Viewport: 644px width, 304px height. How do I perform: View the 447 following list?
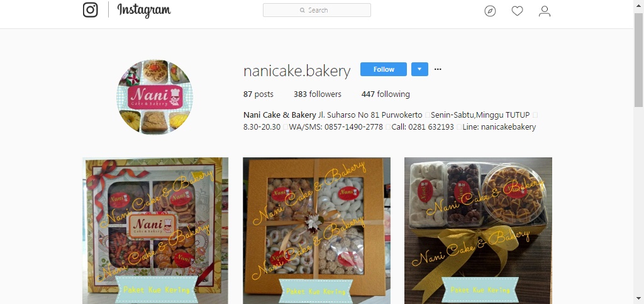(386, 94)
